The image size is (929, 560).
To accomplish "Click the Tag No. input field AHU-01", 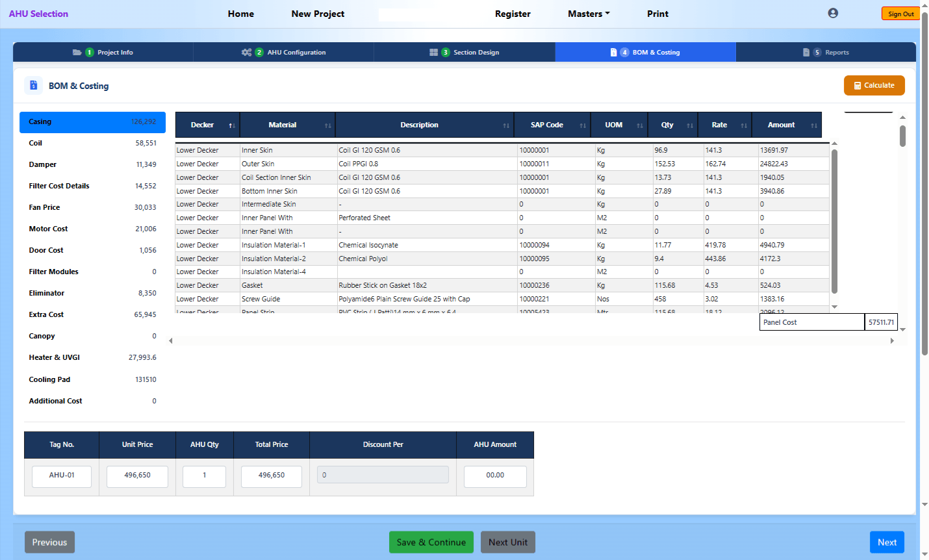I will coord(62,476).
